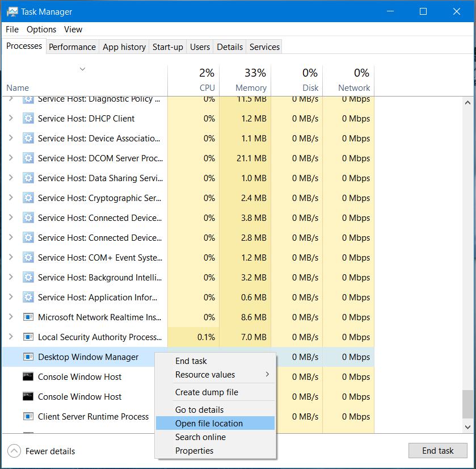
Task: Click the 21.1 MB memory value
Action: (251, 158)
